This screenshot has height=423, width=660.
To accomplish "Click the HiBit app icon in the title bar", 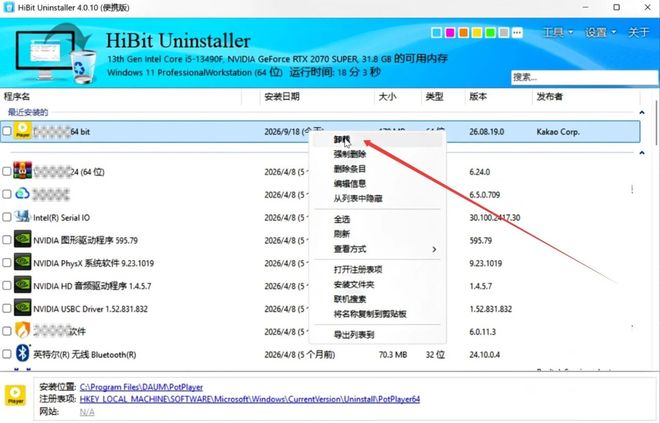I will (x=8, y=7).
